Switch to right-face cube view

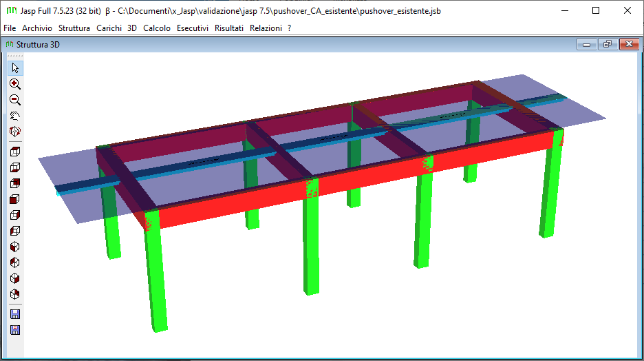pyautogui.click(x=15, y=215)
